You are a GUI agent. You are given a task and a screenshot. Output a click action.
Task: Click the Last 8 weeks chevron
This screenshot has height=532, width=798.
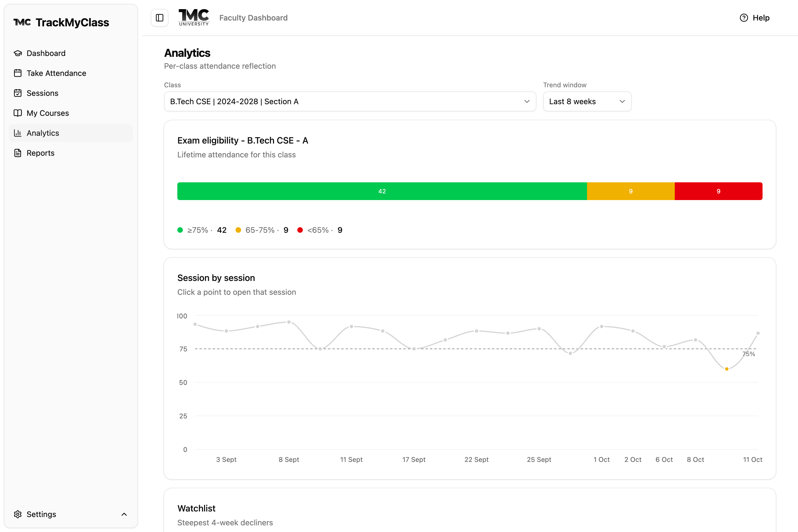[x=622, y=101]
